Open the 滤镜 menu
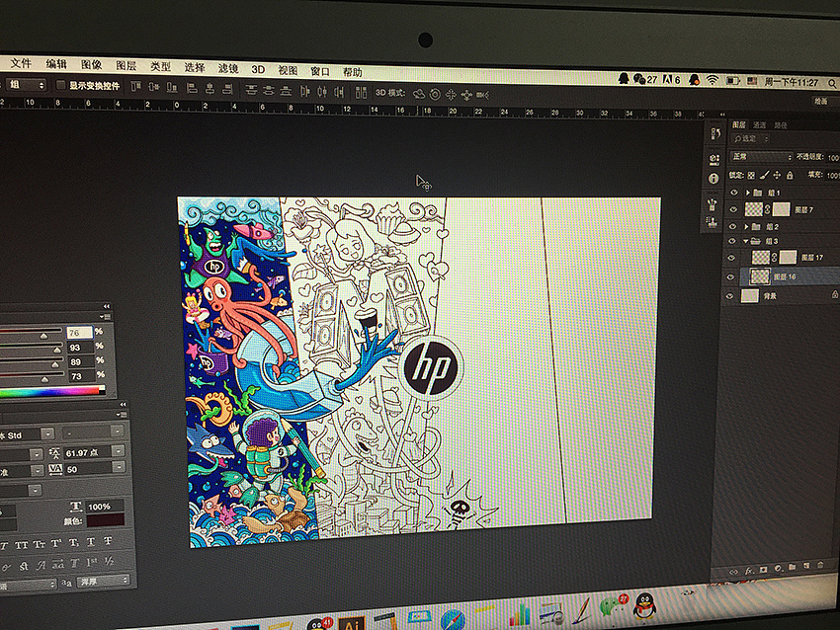This screenshot has height=630, width=840. [x=227, y=69]
